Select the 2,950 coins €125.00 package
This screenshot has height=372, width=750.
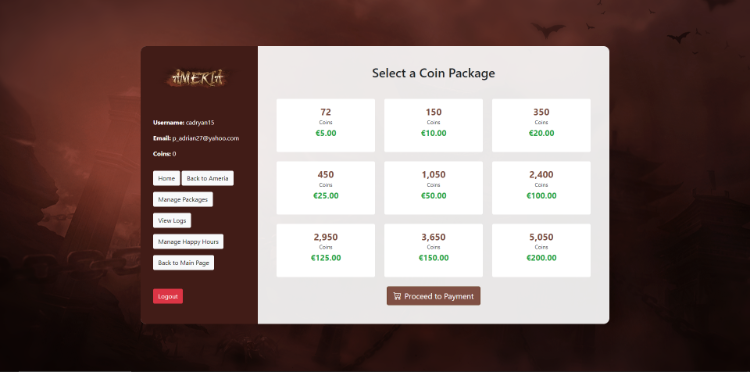[x=326, y=251]
